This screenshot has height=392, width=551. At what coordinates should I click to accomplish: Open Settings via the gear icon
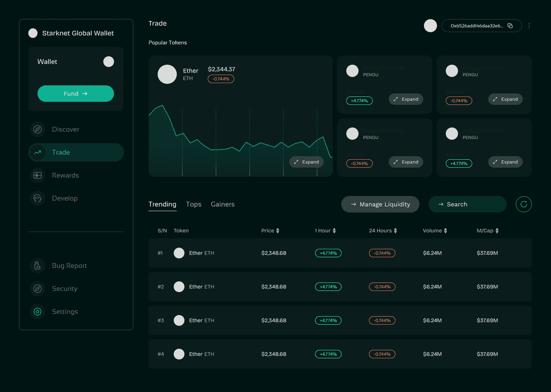click(37, 311)
